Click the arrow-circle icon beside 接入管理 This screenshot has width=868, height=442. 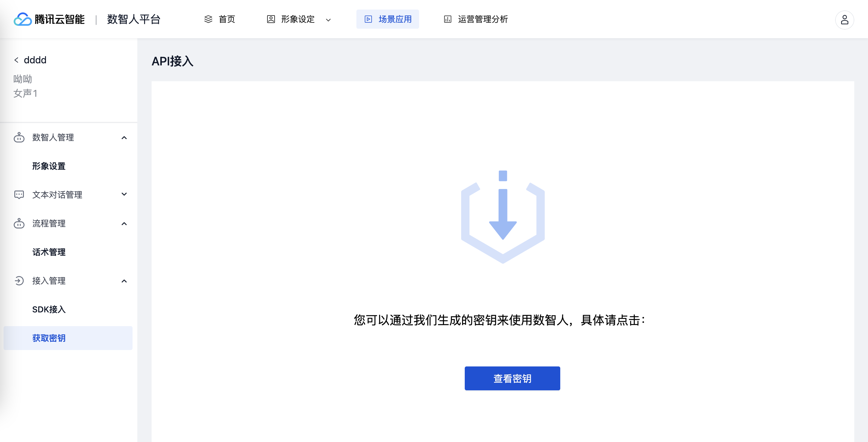coord(19,281)
